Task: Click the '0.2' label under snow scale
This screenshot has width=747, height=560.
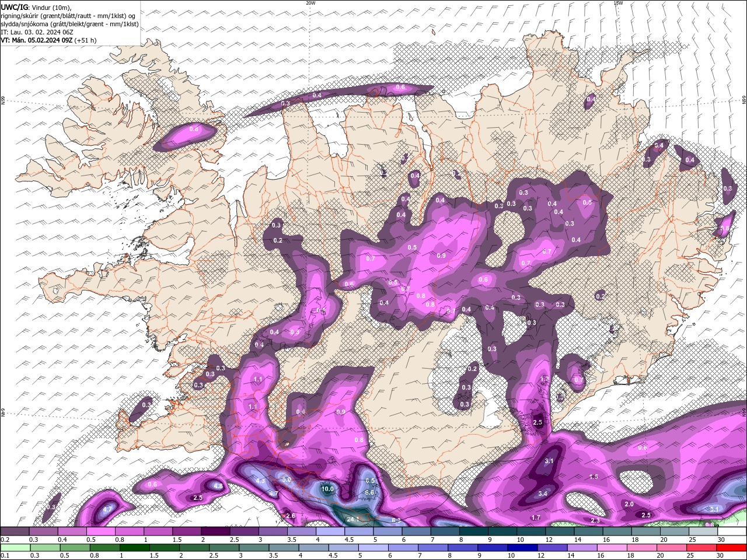Action: pyautogui.click(x=5, y=540)
